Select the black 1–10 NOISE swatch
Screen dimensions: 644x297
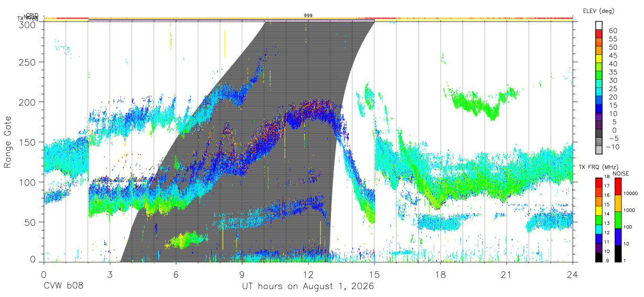point(618,254)
